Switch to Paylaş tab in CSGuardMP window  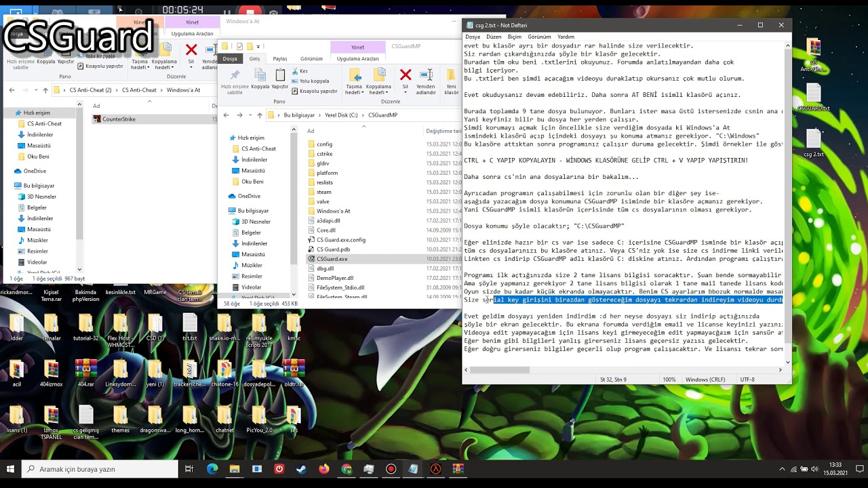[x=280, y=59]
